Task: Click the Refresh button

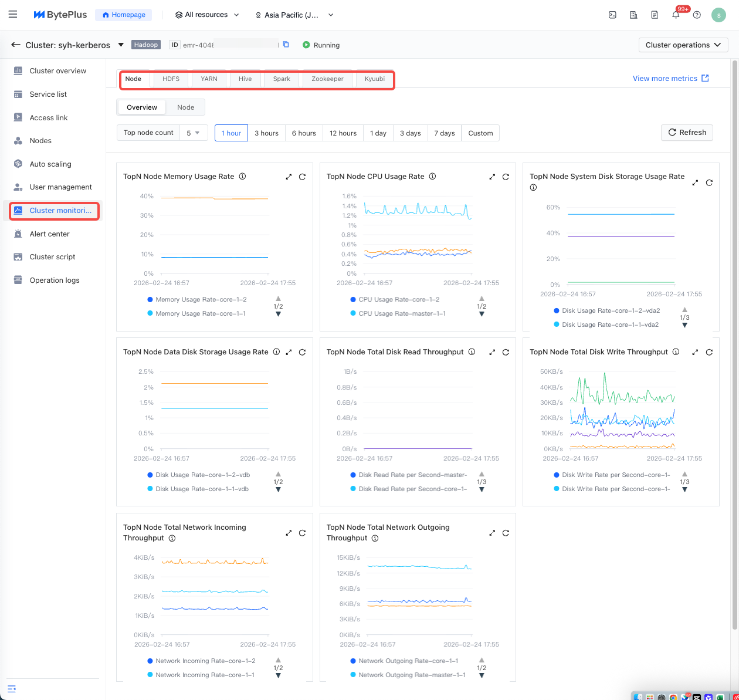Action: [687, 133]
